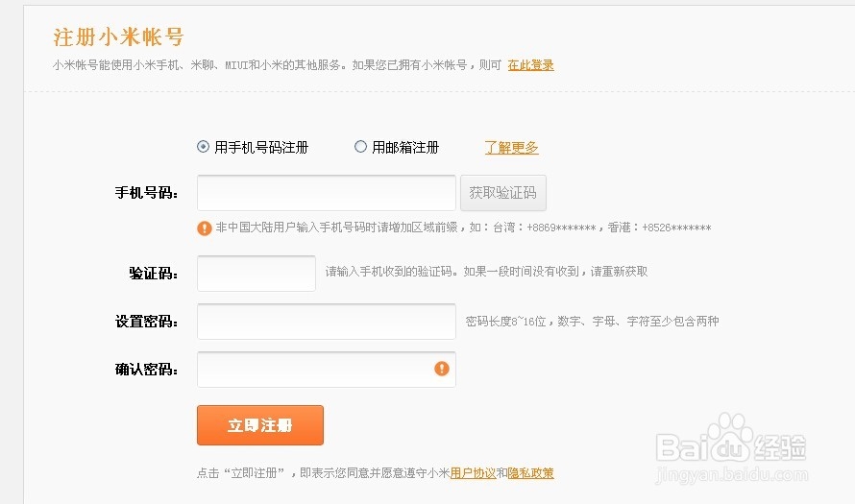
Task: Open the 在此登录 login link
Action: pos(530,65)
